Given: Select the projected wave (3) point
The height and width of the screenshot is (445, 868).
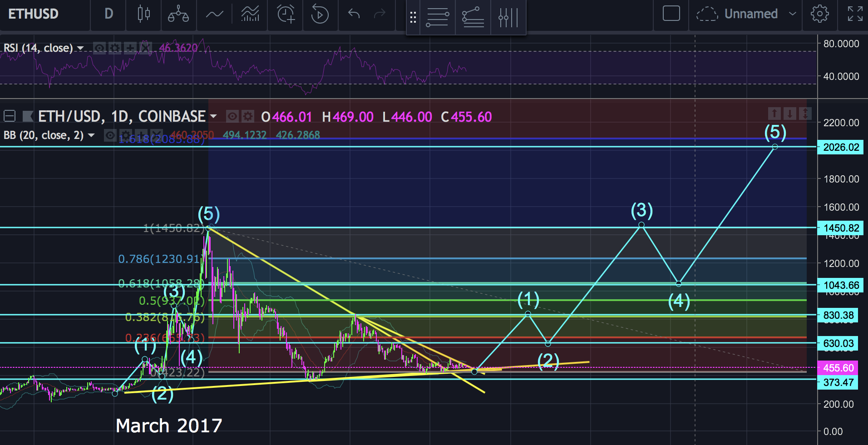Looking at the screenshot, I should click(x=641, y=225).
